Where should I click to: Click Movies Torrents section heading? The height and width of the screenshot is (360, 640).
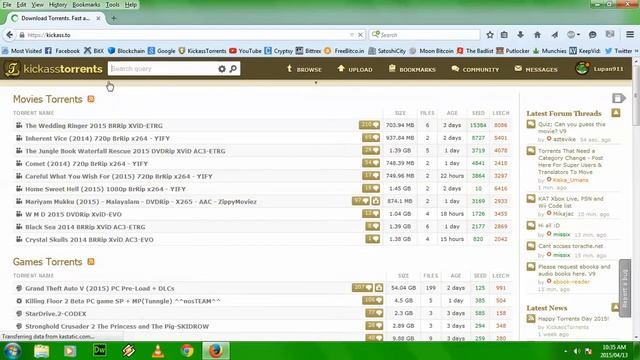click(x=47, y=99)
